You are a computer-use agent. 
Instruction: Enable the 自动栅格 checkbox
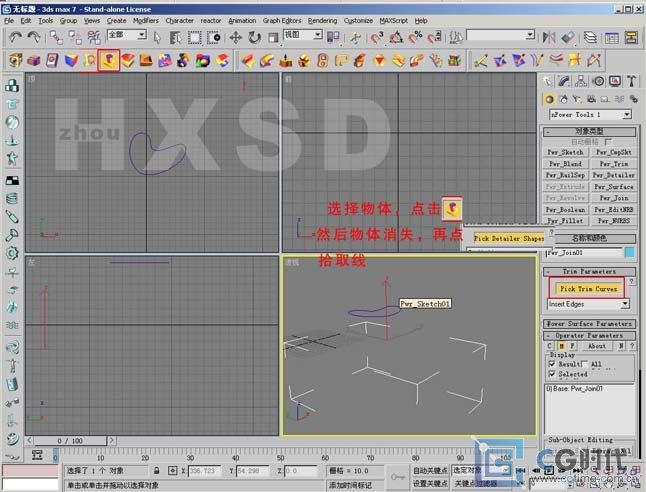[608, 142]
